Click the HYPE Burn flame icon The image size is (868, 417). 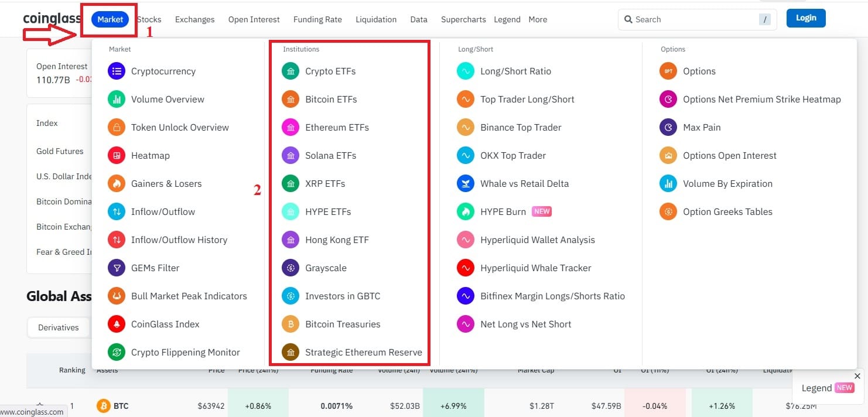point(466,212)
